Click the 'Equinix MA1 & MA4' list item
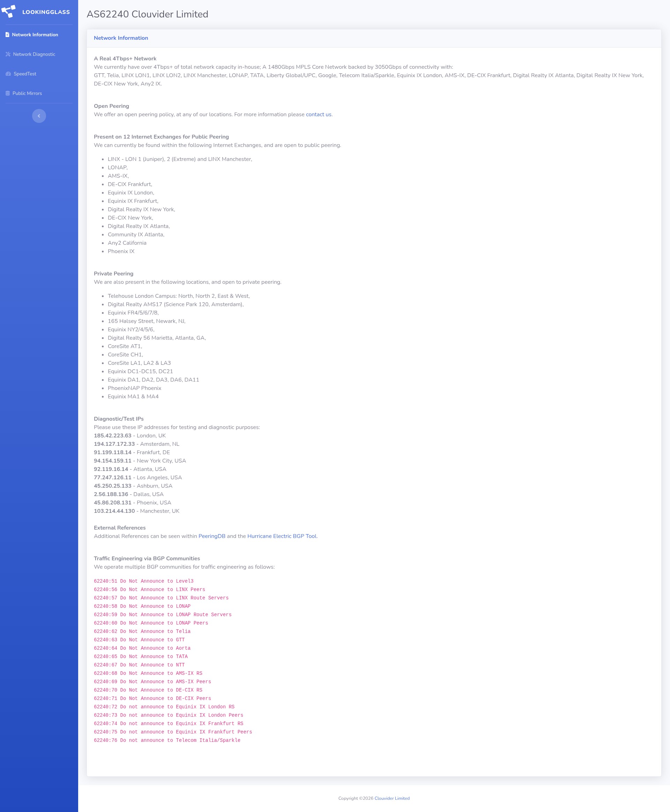Viewport: 670px width, 812px height. click(x=133, y=397)
